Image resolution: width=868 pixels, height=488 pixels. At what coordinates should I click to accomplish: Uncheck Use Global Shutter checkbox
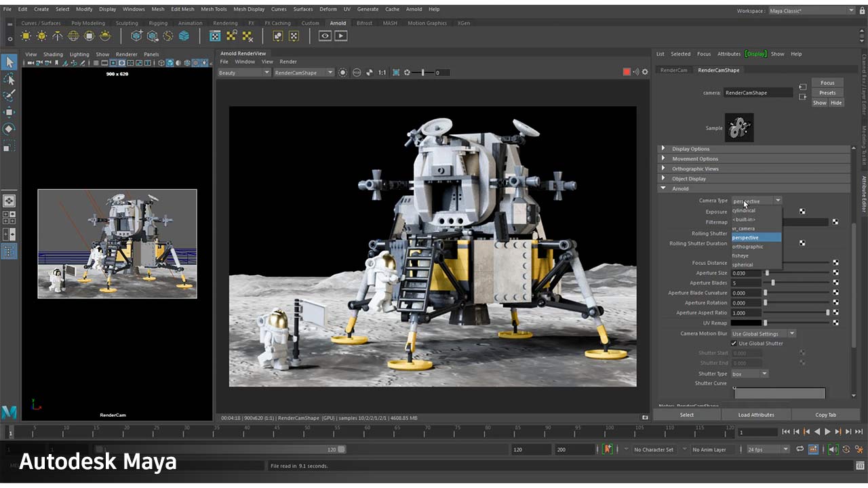point(734,344)
